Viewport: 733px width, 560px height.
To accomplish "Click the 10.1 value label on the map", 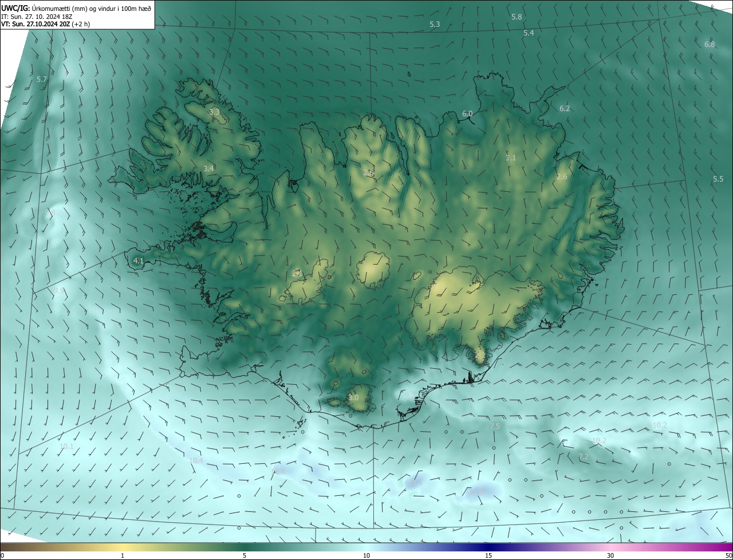I will click(66, 446).
